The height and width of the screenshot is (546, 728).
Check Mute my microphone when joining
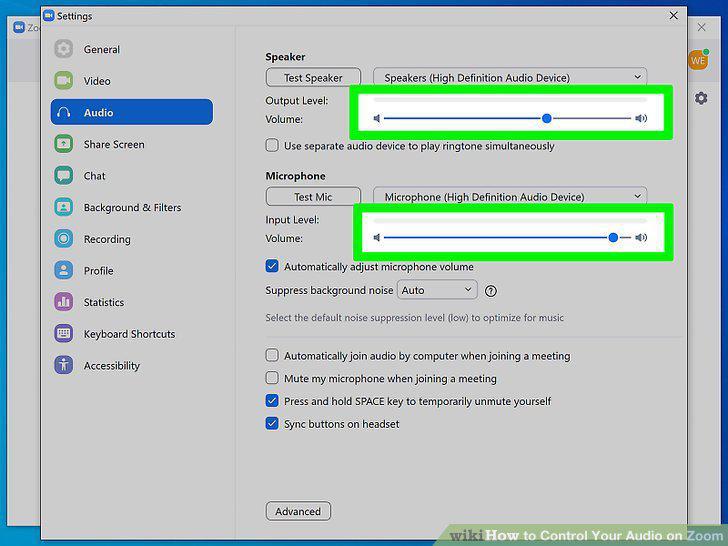[272, 378]
